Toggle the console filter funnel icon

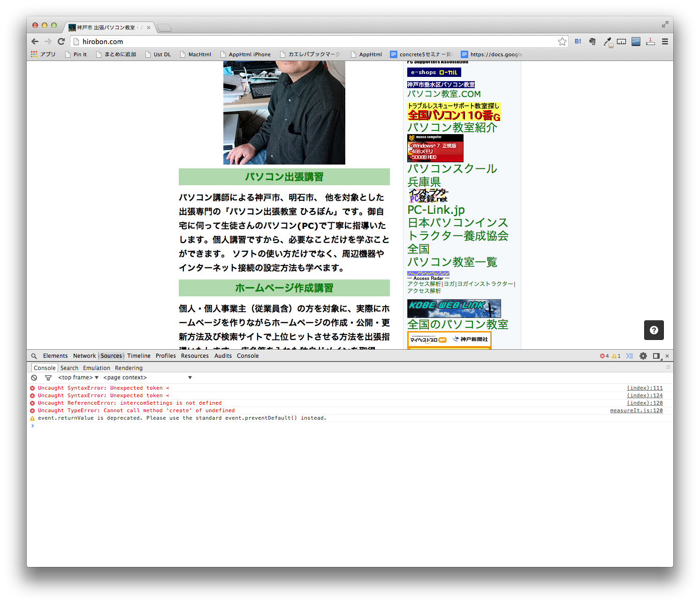point(48,377)
